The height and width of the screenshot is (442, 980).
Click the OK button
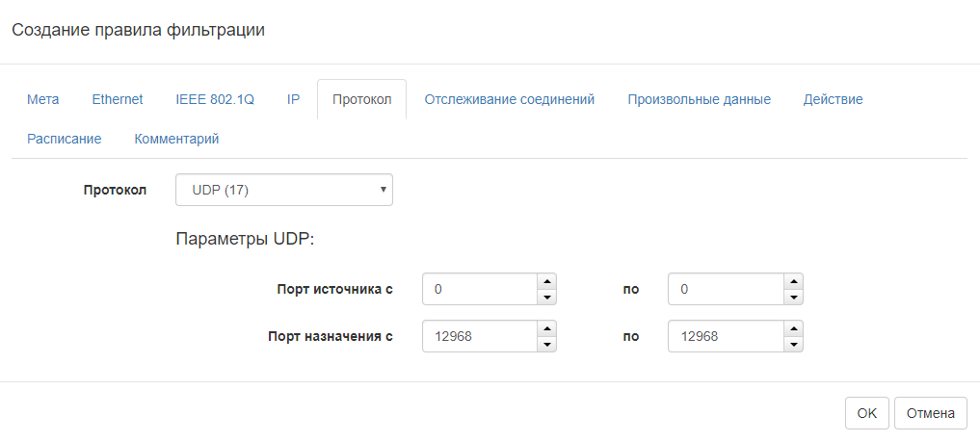[866, 413]
